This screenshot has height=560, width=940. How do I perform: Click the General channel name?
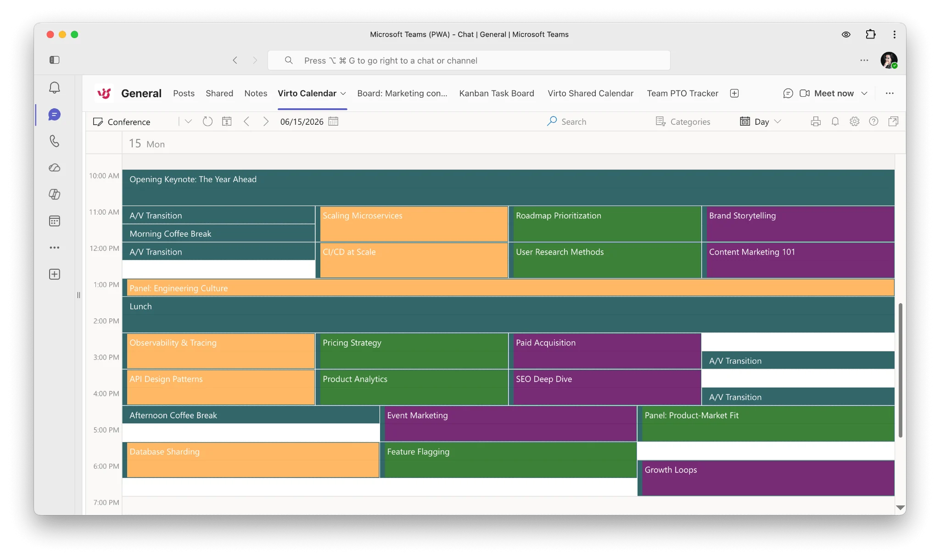141,93
